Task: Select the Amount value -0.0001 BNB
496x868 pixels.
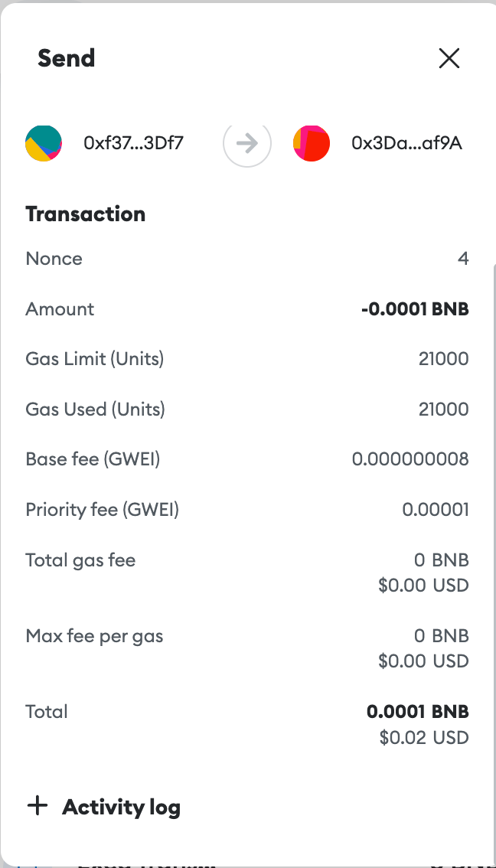Action: [414, 308]
